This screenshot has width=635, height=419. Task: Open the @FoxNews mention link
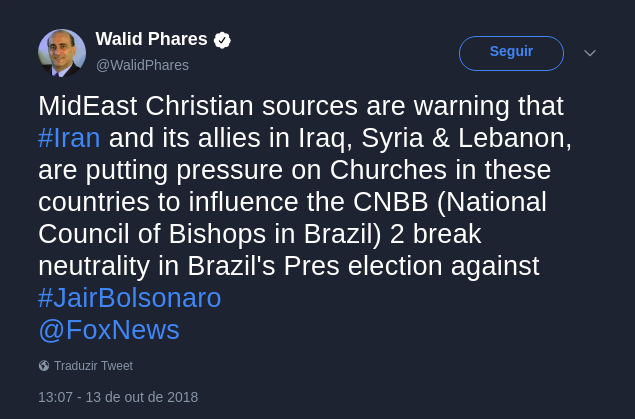pos(109,330)
